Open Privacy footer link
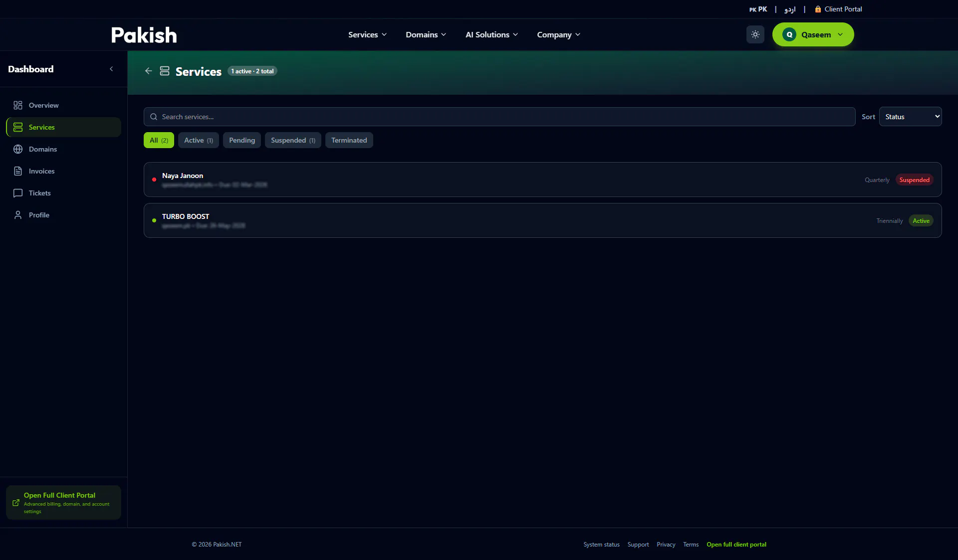Image resolution: width=958 pixels, height=560 pixels. tap(666, 545)
